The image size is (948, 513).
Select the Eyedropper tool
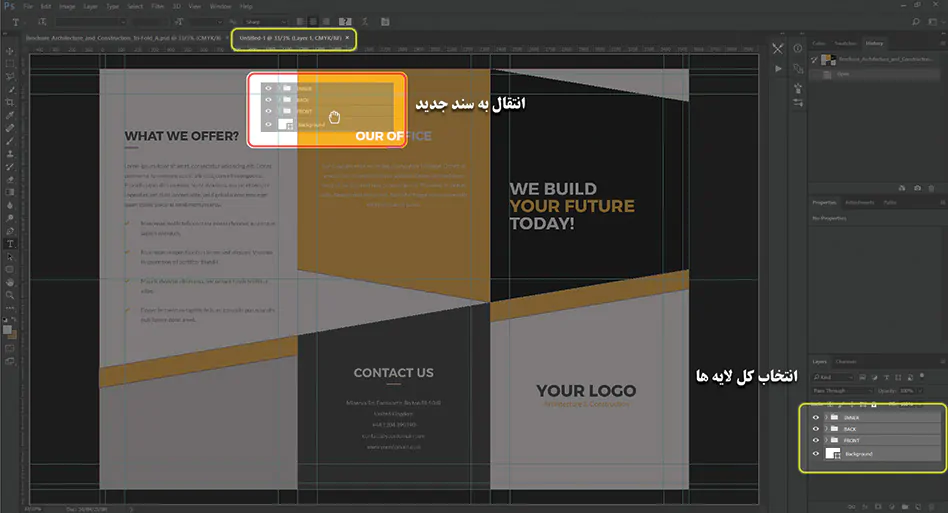point(10,115)
